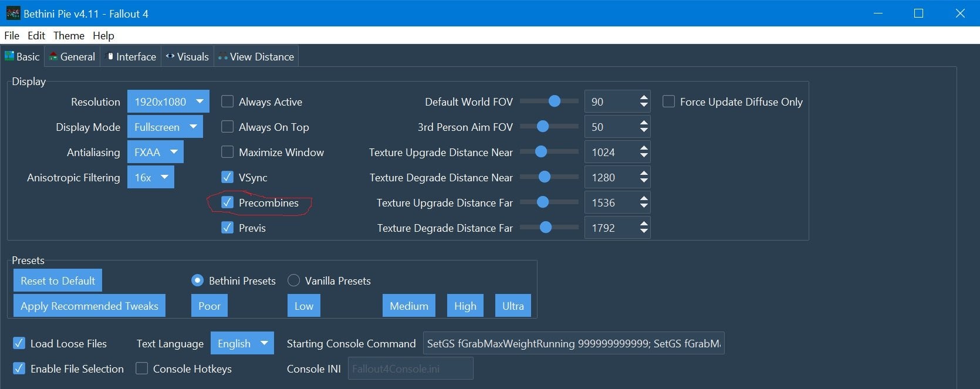The width and height of the screenshot is (980, 389).
Task: Open the Theme menu
Action: [69, 35]
